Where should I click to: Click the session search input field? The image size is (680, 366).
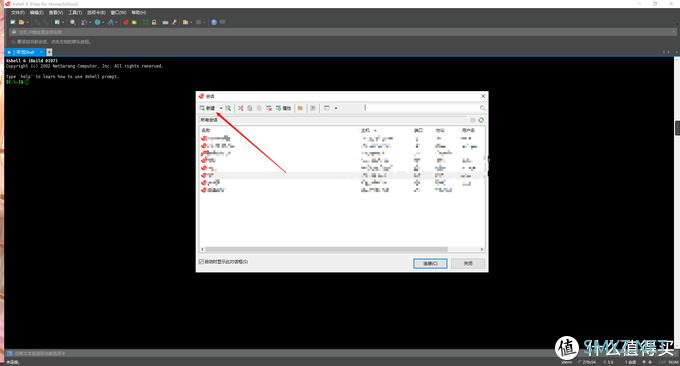(x=421, y=108)
